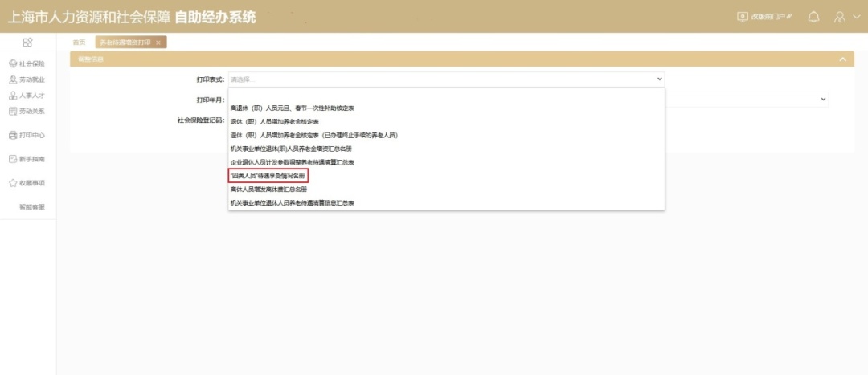This screenshot has height=375, width=868.
Task: Choose option ending with 已办理终止手续的养老人员
Action: (x=314, y=135)
